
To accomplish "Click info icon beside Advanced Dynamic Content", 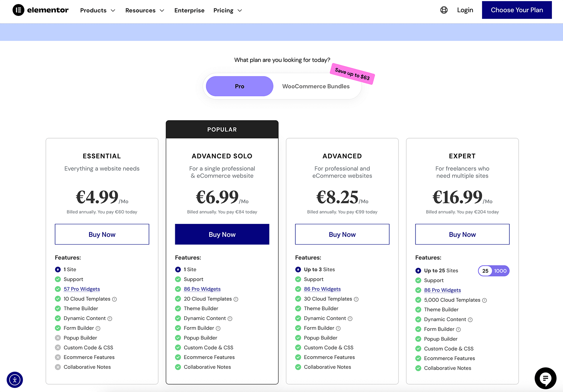I will (x=350, y=318).
